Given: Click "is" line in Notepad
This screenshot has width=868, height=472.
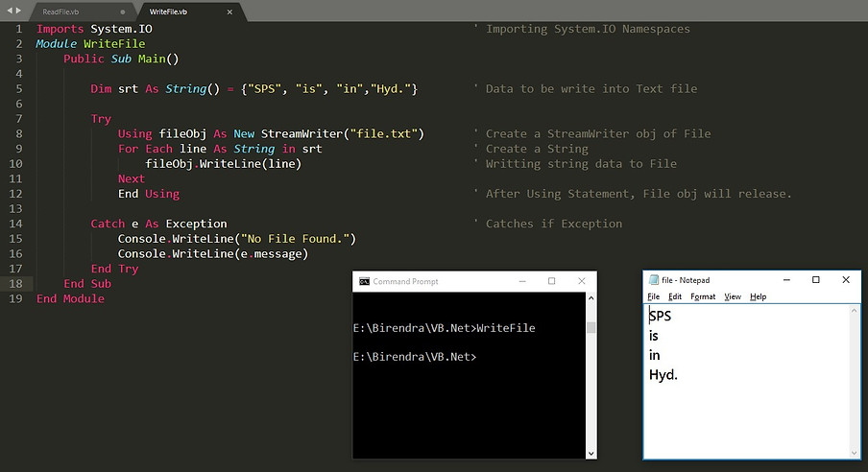Looking at the screenshot, I should (654, 336).
